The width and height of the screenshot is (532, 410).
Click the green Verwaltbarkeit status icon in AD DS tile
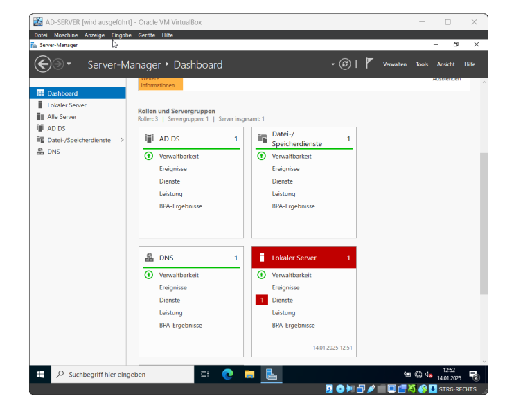pos(149,156)
